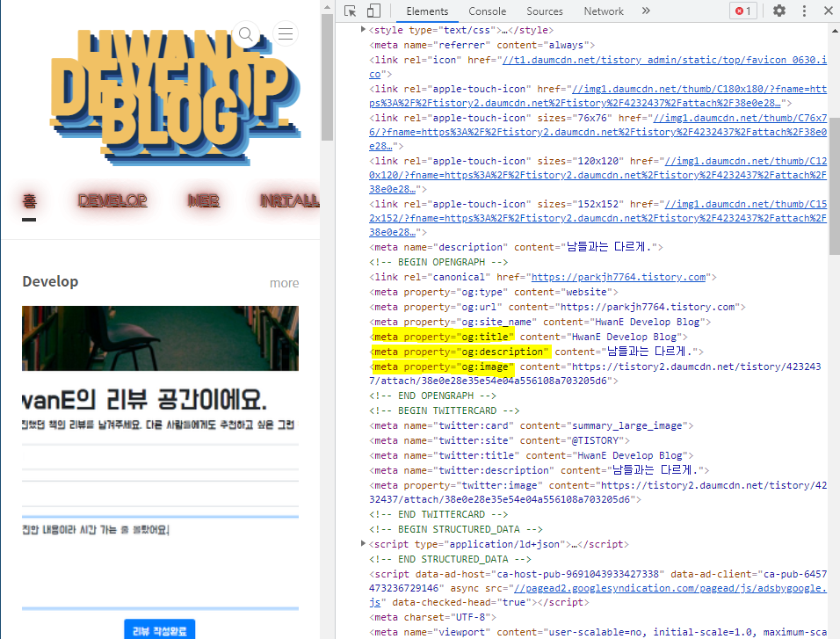The image size is (840, 639).
Task: Select the twitter:site @TISTORY line
Action: click(x=499, y=440)
